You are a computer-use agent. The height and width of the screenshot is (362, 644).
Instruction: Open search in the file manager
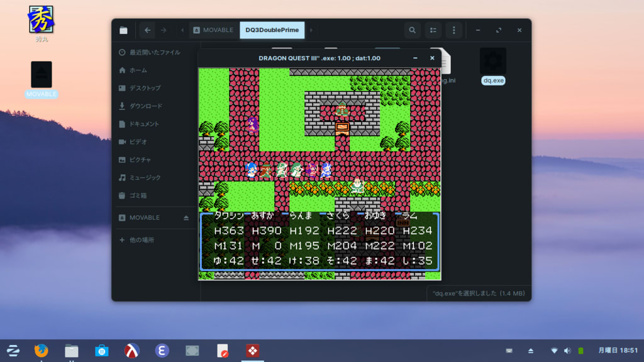point(412,30)
